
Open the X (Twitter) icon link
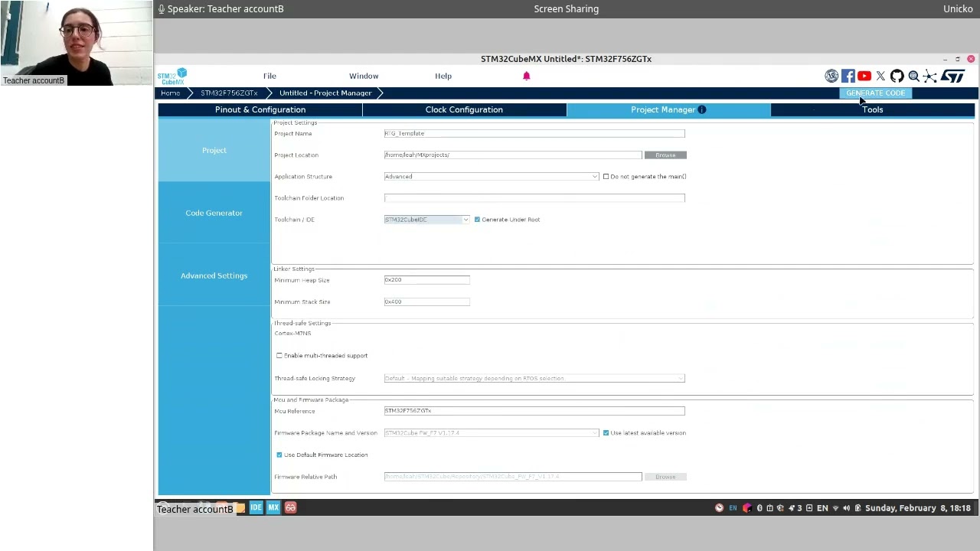coord(880,76)
